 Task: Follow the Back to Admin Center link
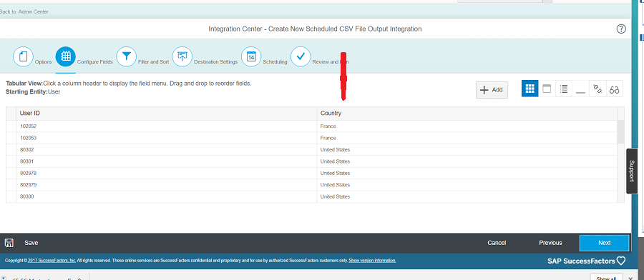[24, 11]
